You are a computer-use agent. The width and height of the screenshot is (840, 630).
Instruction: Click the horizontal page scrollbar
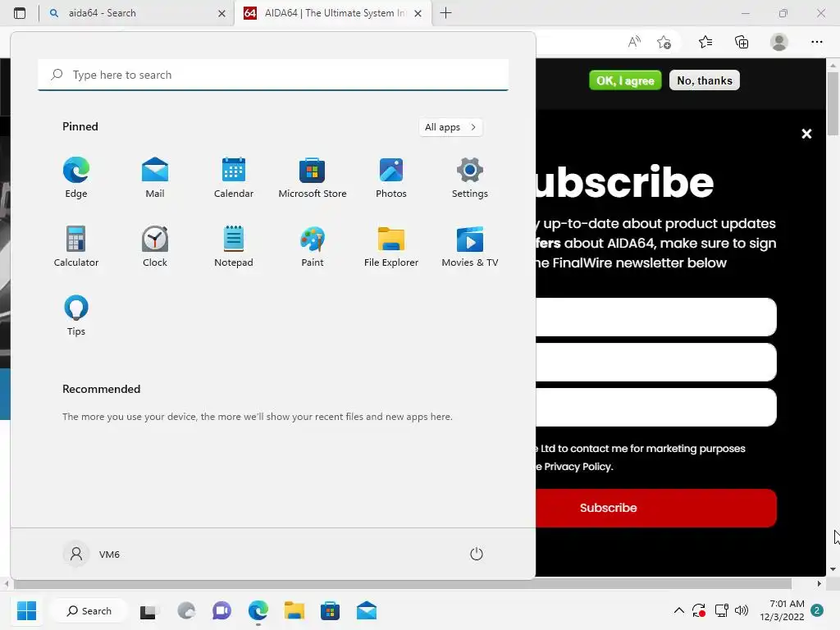(401, 583)
